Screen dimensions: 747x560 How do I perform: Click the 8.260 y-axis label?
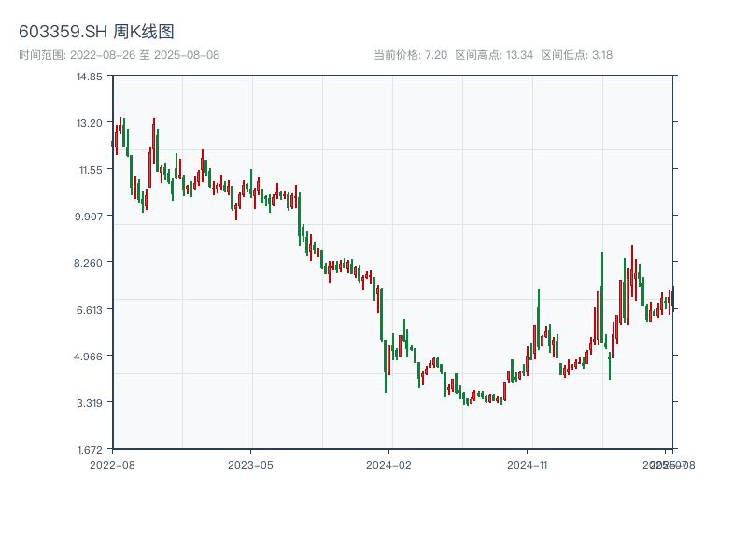point(90,263)
